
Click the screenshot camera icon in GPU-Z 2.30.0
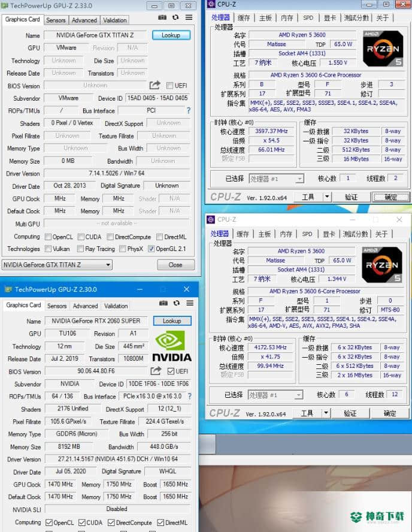point(163,303)
